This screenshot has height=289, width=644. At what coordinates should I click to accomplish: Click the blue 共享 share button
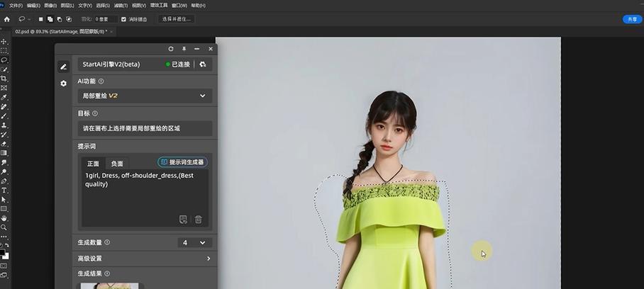click(x=632, y=19)
